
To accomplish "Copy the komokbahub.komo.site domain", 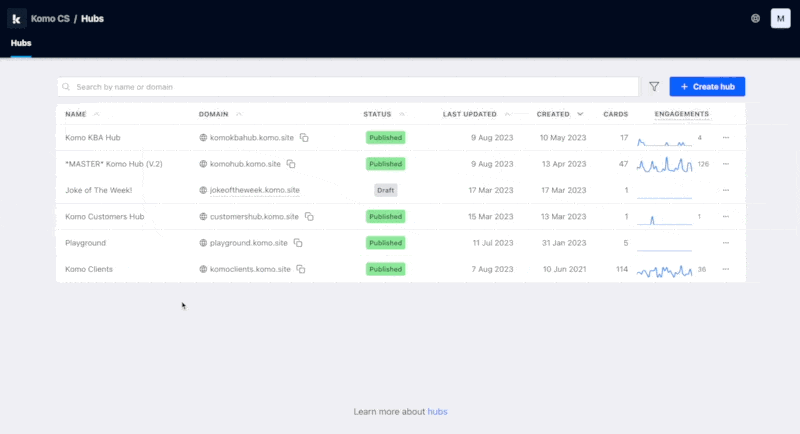I will tap(305, 137).
